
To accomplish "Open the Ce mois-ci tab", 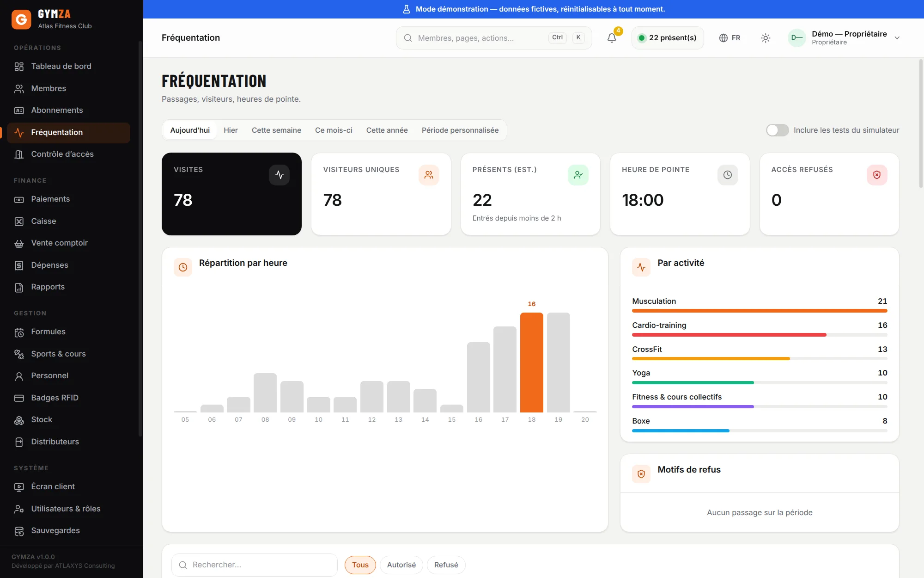I will [x=334, y=130].
